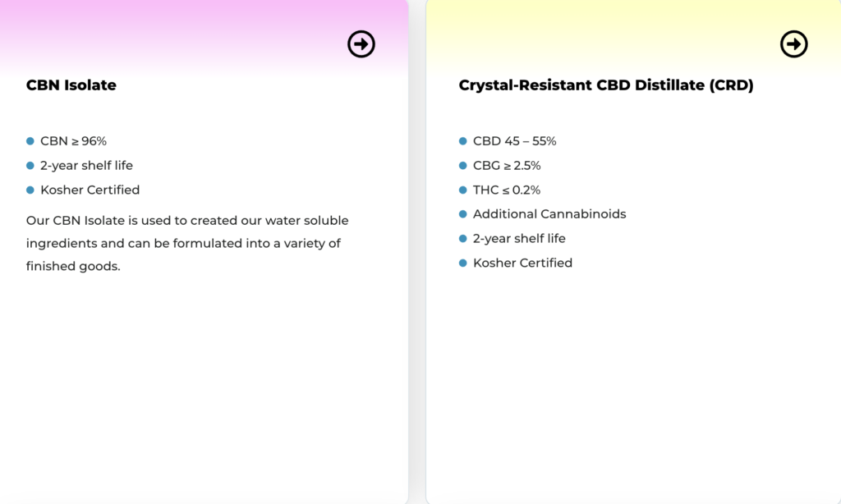
Task: Click the Additional Cannabinoids text
Action: click(x=549, y=214)
